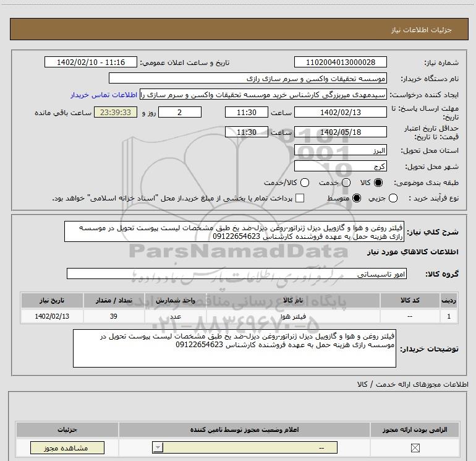Viewport: 476px width, 461px height.
Task: Click the کد کالا column header
Action: (410, 300)
